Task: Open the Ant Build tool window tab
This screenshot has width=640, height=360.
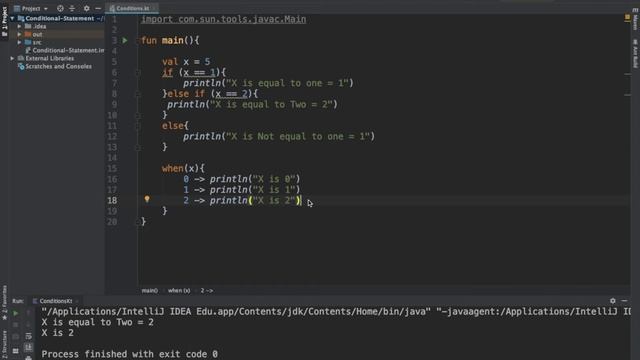Action: click(x=636, y=53)
